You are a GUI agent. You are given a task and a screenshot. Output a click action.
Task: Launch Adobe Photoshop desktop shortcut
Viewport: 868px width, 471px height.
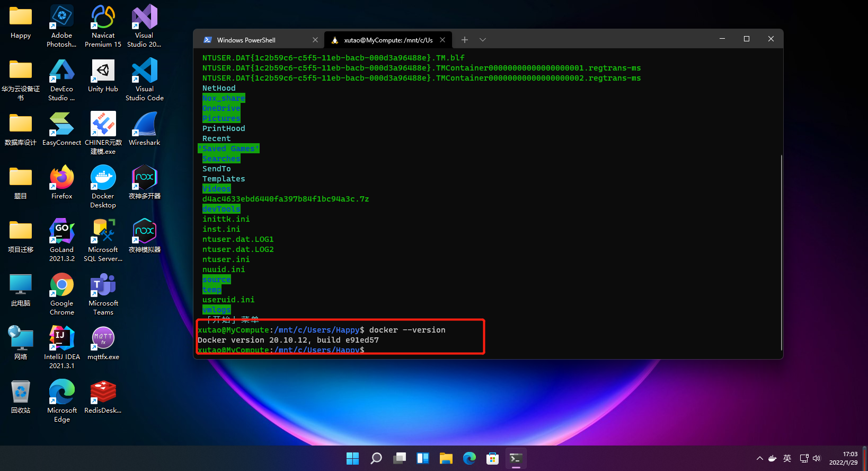tap(61, 25)
